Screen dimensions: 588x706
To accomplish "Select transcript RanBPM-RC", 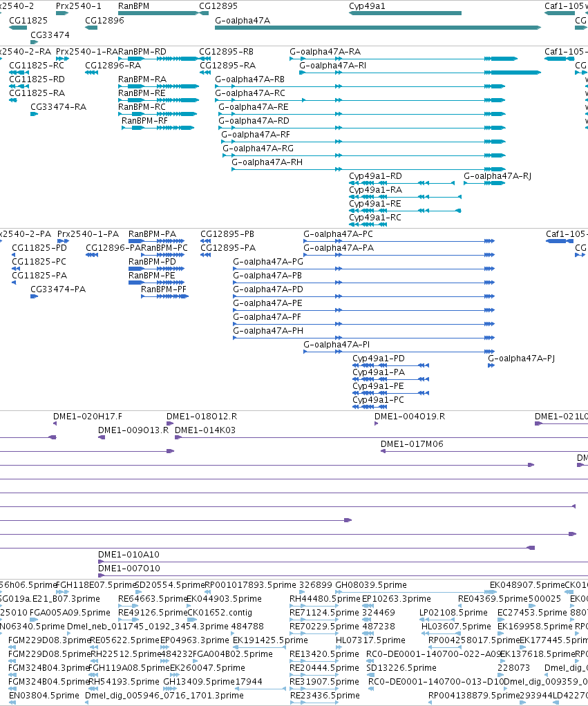I will click(142, 107).
